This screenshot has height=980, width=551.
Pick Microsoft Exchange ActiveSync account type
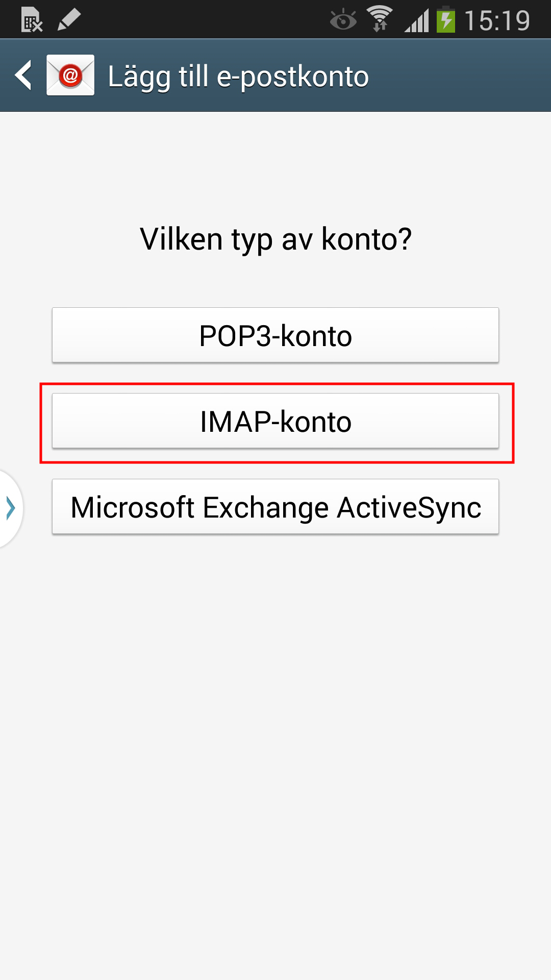pos(275,507)
